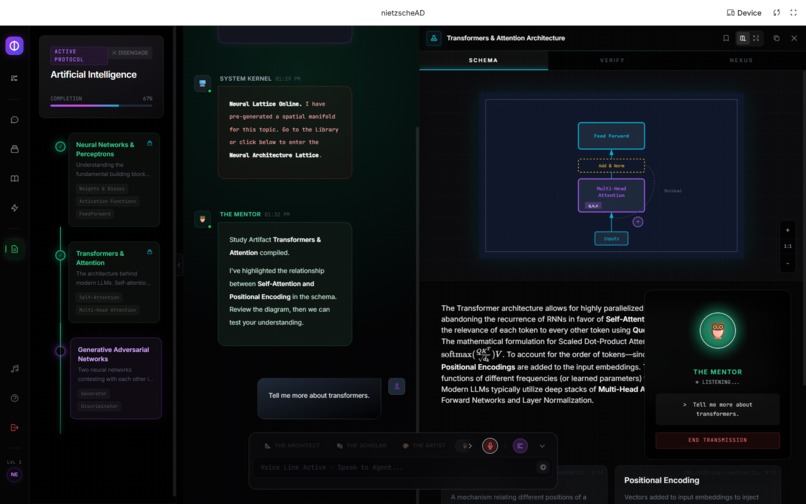The image size is (806, 504).
Task: Click the plus circle in the schema
Action: click(637, 222)
